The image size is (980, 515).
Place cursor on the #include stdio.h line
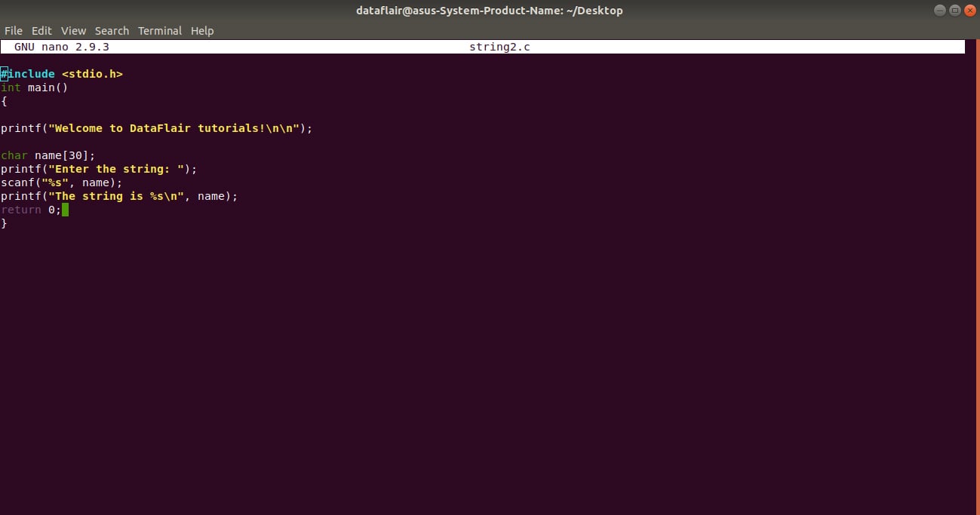[x=63, y=73]
